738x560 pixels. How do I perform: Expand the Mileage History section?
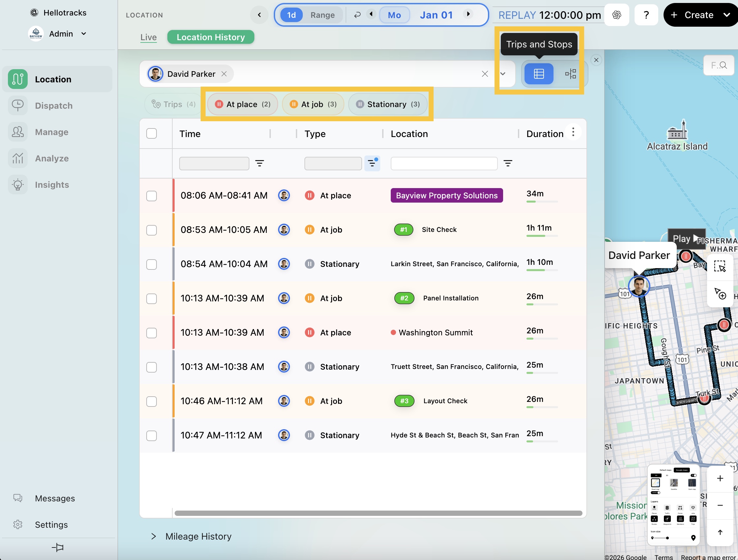coord(154,536)
